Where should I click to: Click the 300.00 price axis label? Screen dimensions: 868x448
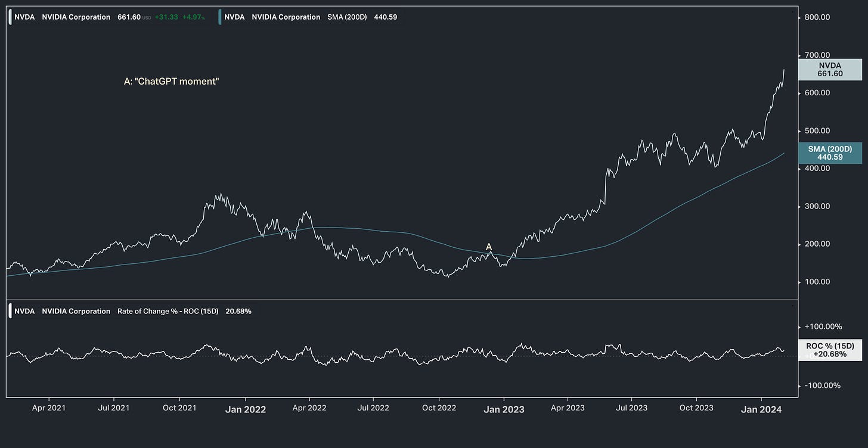click(x=817, y=206)
